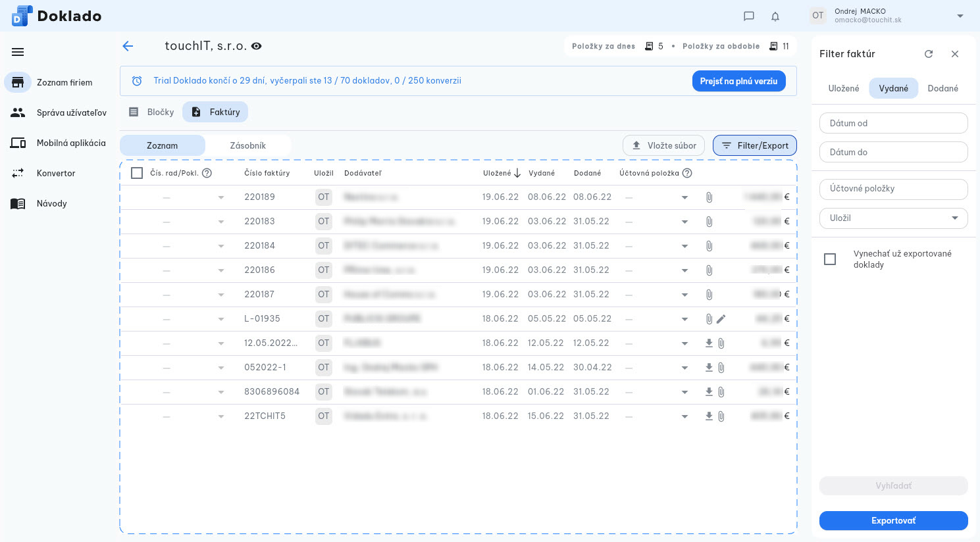Click the Exportovať button

893,520
